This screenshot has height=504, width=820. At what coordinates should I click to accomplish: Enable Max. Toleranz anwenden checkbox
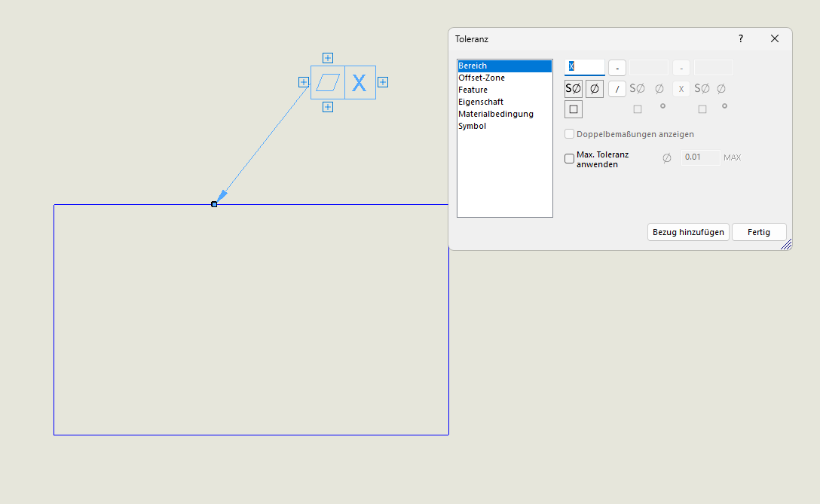pyautogui.click(x=570, y=159)
